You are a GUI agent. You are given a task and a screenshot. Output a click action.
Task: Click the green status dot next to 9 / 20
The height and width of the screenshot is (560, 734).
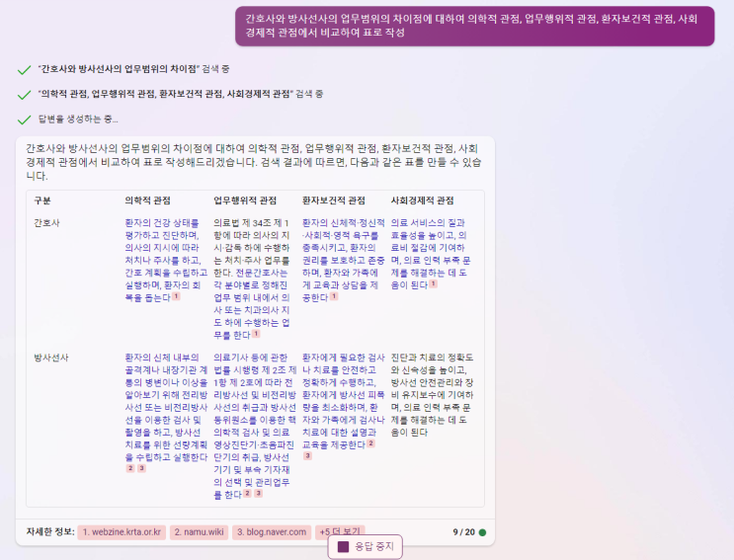coord(482,532)
